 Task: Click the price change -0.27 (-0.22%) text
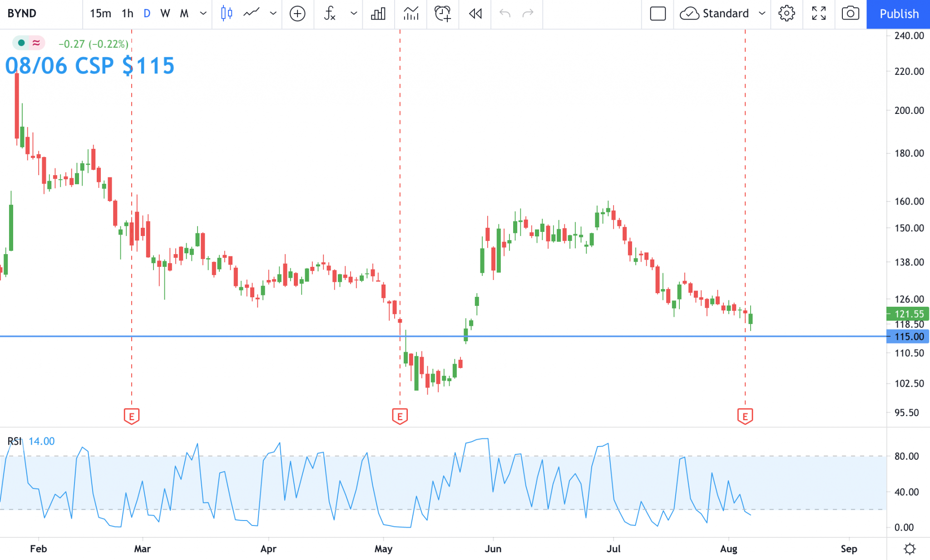point(94,44)
